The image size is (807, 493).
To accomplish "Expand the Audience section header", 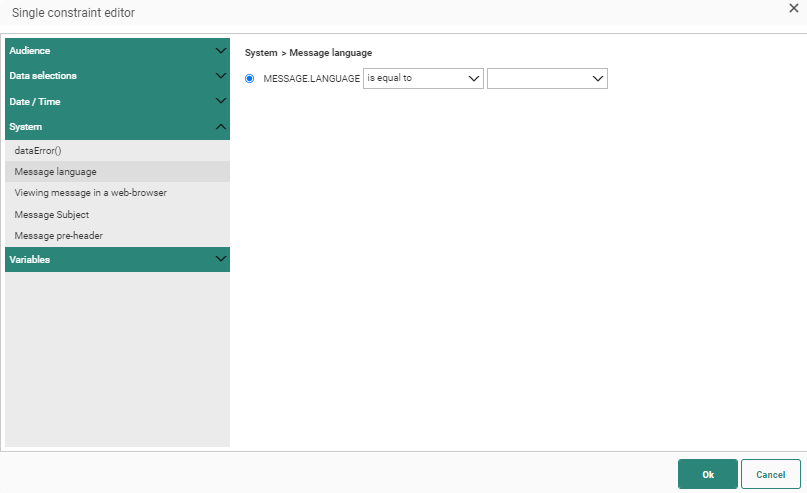I will [x=100, y=50].
